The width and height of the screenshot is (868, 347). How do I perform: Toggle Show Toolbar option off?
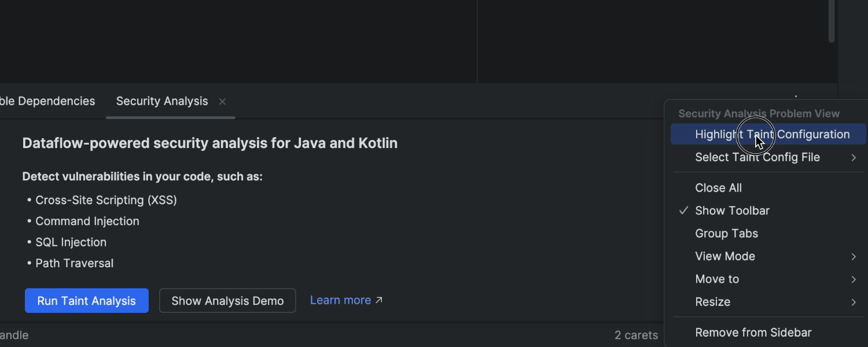732,211
